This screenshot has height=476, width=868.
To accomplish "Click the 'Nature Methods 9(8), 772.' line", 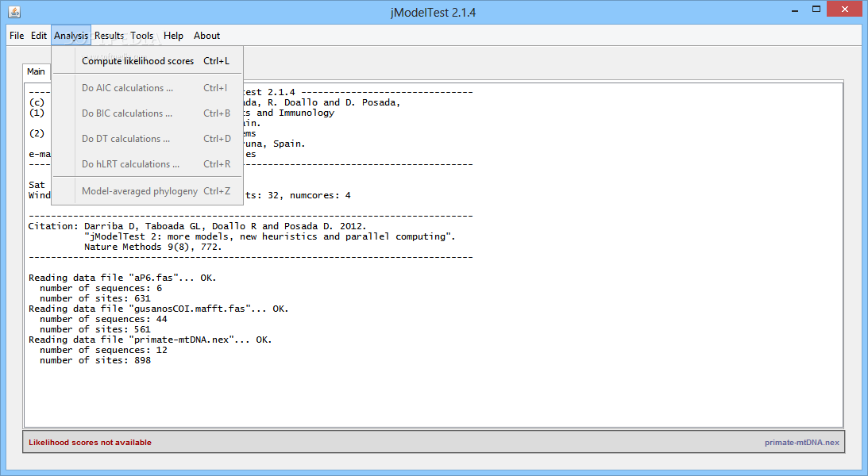I will pyautogui.click(x=152, y=247).
